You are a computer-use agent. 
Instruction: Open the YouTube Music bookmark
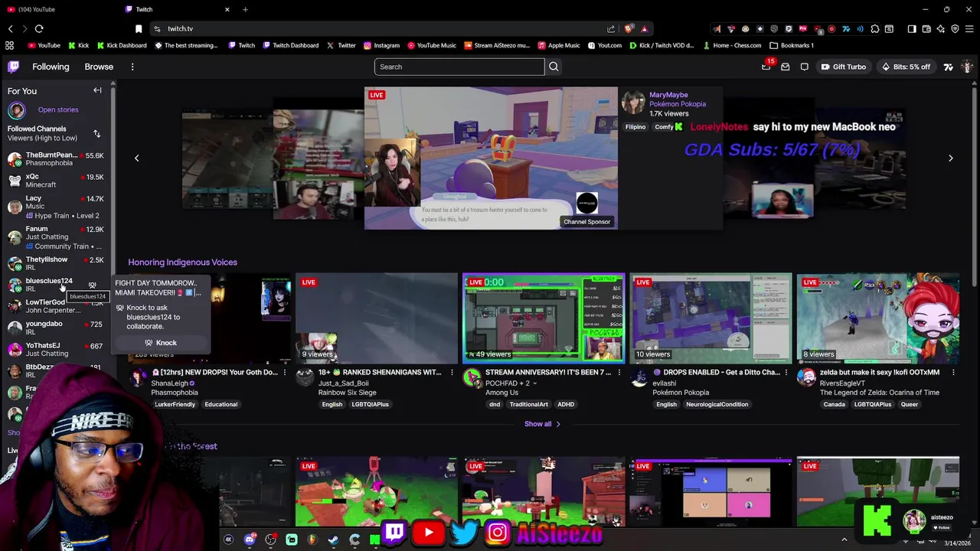[x=431, y=45]
